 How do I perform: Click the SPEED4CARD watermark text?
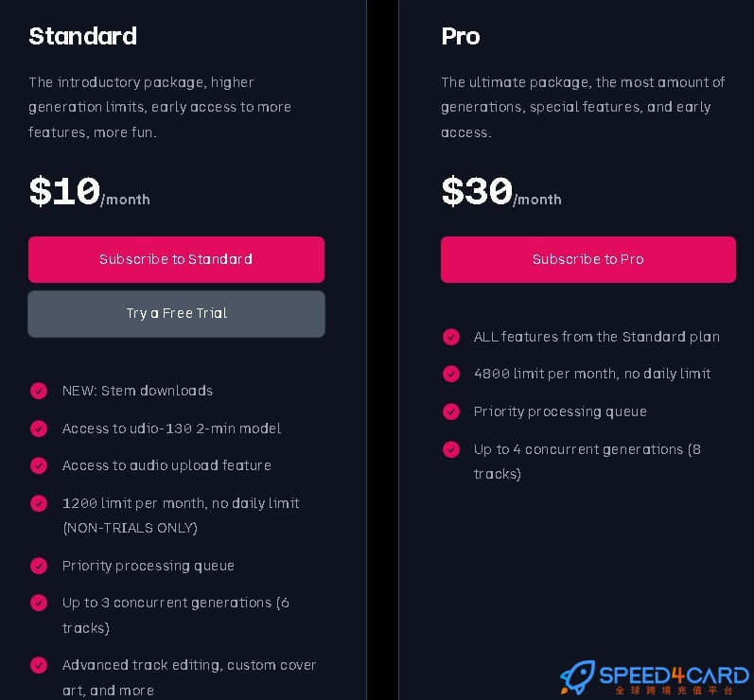click(675, 675)
